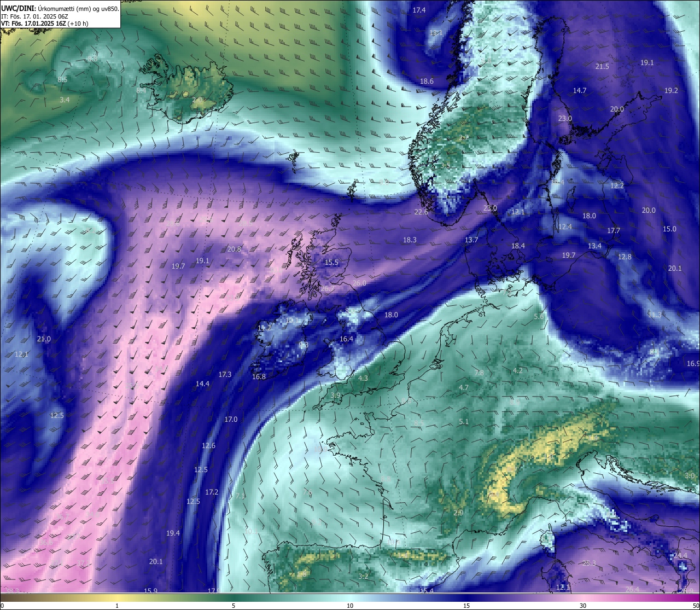Click the value 3.0 at the right edge

point(690,475)
